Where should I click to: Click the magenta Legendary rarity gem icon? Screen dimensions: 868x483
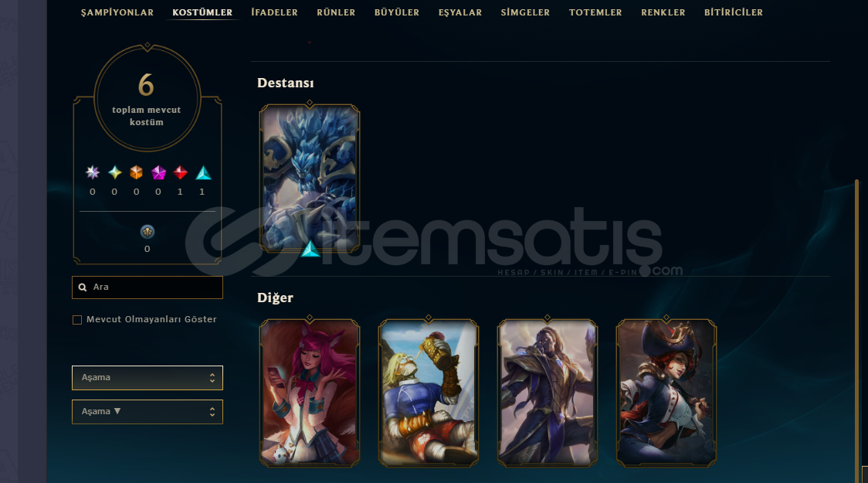158,172
